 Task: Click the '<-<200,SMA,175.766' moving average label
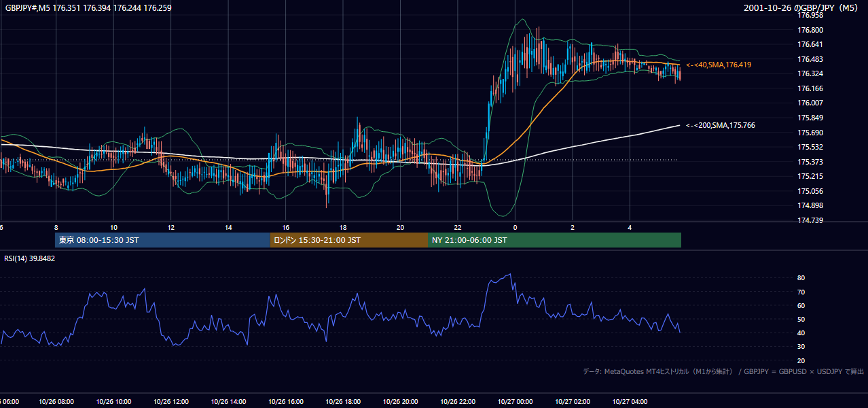click(720, 125)
